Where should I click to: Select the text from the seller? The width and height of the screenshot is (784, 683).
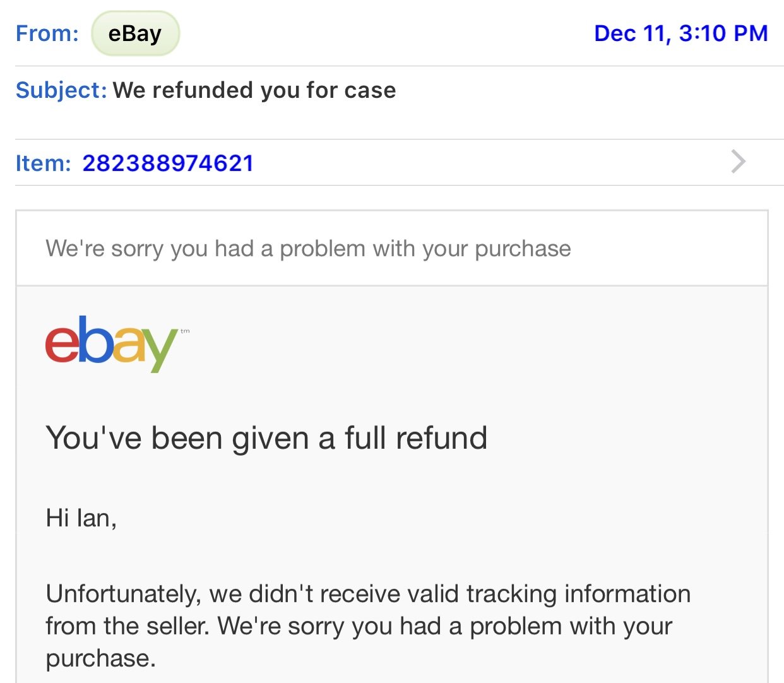(x=128, y=626)
